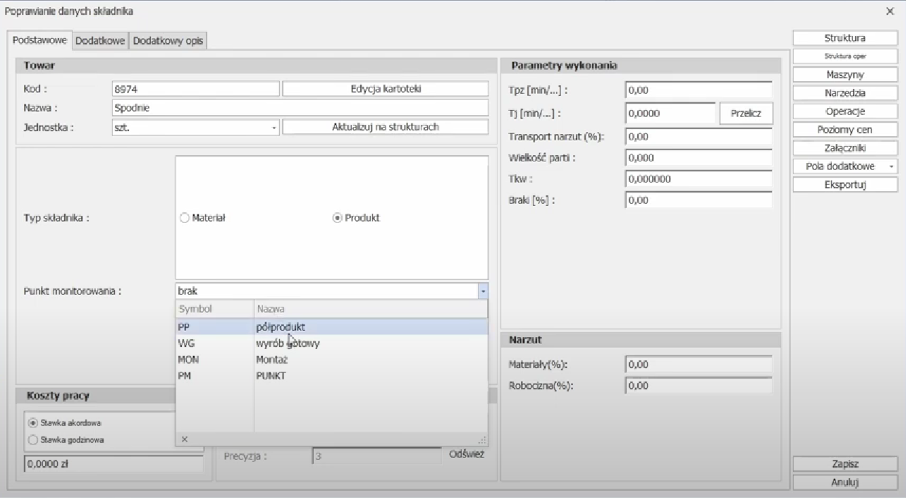The image size is (906, 498).
Task: Open the Struktura panel
Action: tap(845, 38)
